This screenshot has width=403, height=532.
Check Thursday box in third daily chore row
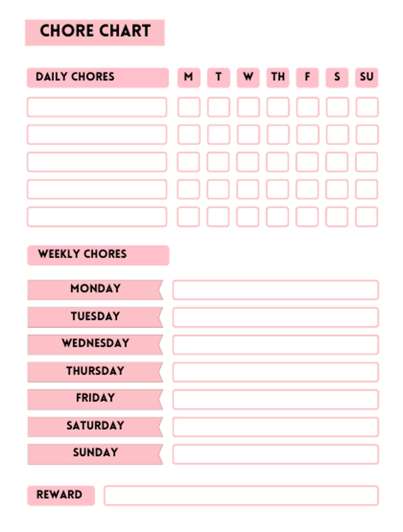tap(277, 162)
